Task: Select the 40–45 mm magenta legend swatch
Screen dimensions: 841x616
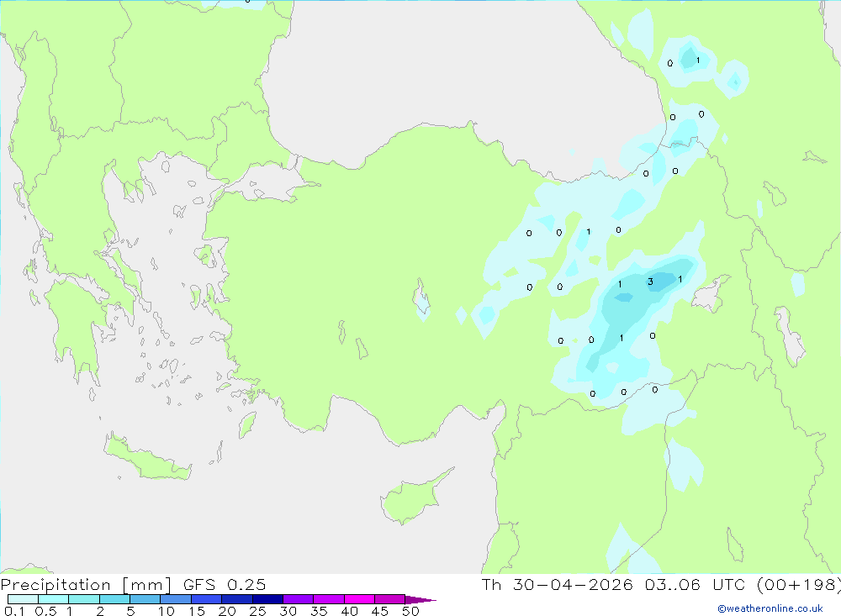Action: click(359, 599)
